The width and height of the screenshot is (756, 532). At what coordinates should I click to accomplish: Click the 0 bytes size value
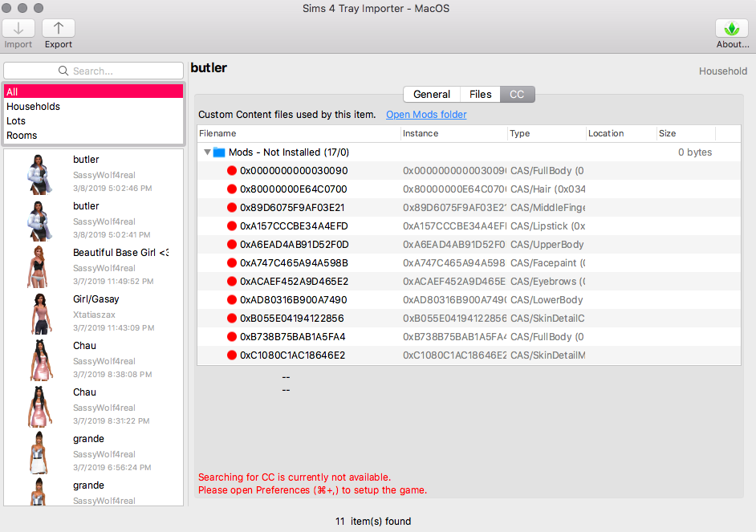tap(695, 152)
